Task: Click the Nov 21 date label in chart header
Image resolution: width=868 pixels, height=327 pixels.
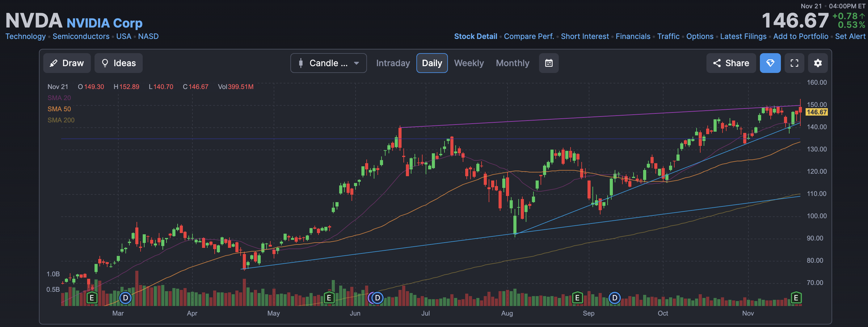Action: [58, 87]
